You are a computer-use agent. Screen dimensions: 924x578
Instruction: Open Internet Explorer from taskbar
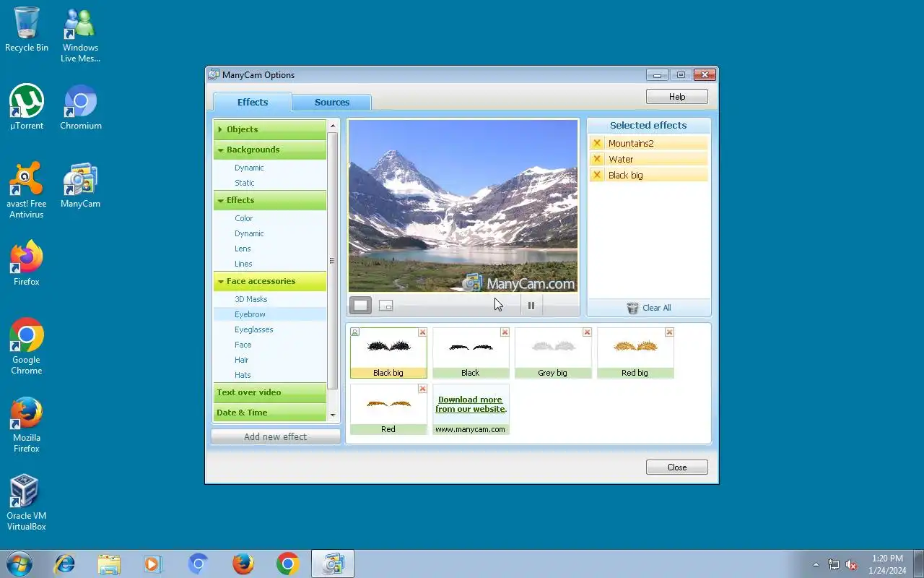click(x=65, y=564)
